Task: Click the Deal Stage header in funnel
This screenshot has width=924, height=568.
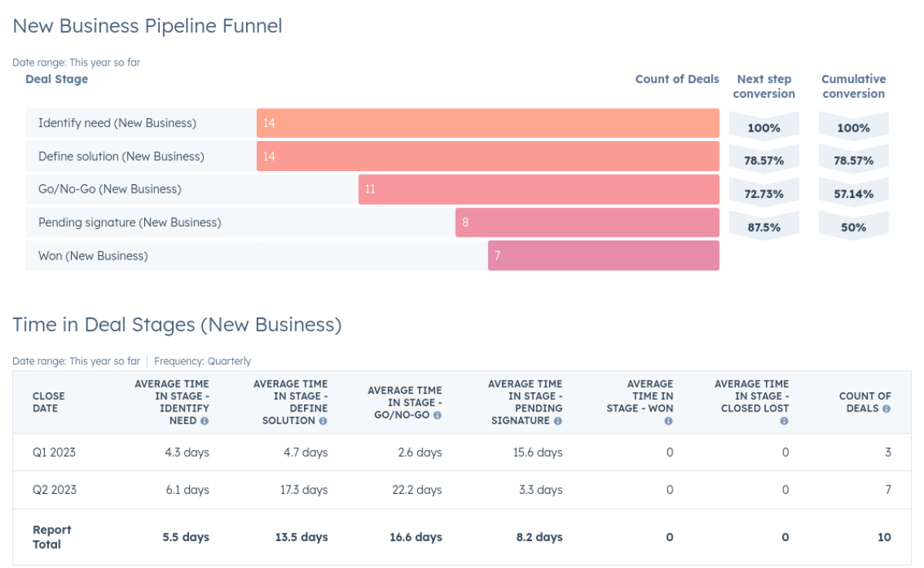Action: tap(56, 79)
